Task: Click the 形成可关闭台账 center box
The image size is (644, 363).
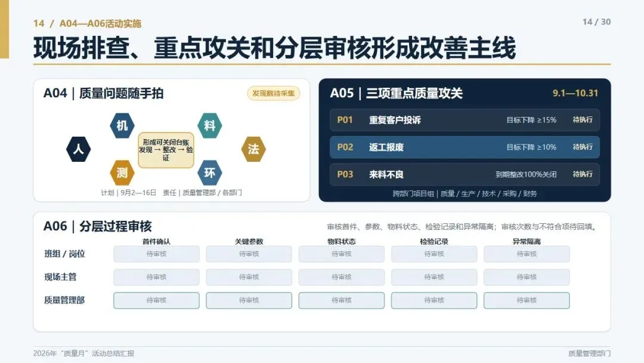Action: 166,150
